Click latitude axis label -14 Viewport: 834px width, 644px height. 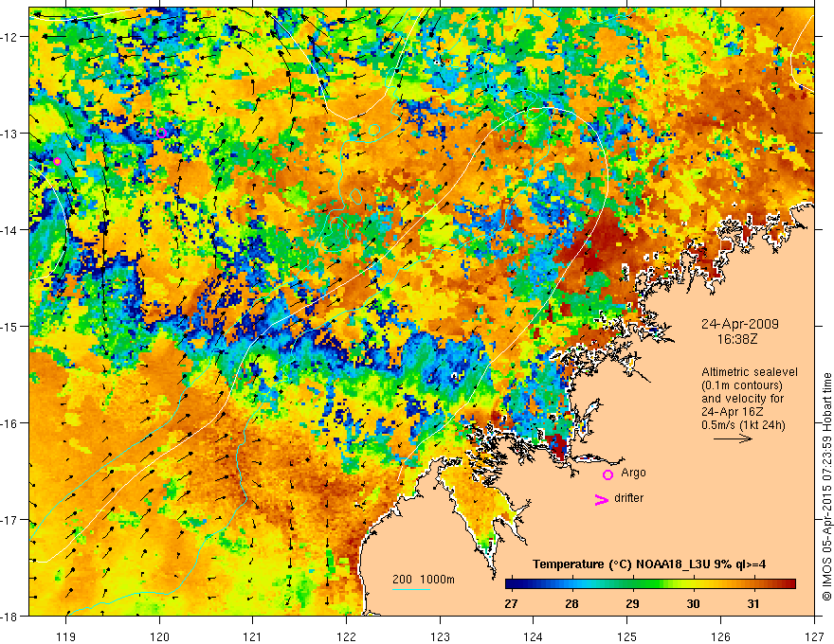pyautogui.click(x=10, y=230)
